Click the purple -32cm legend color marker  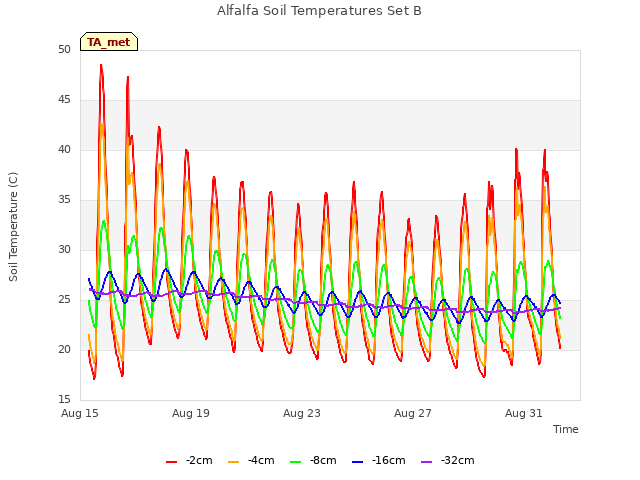pos(427,462)
